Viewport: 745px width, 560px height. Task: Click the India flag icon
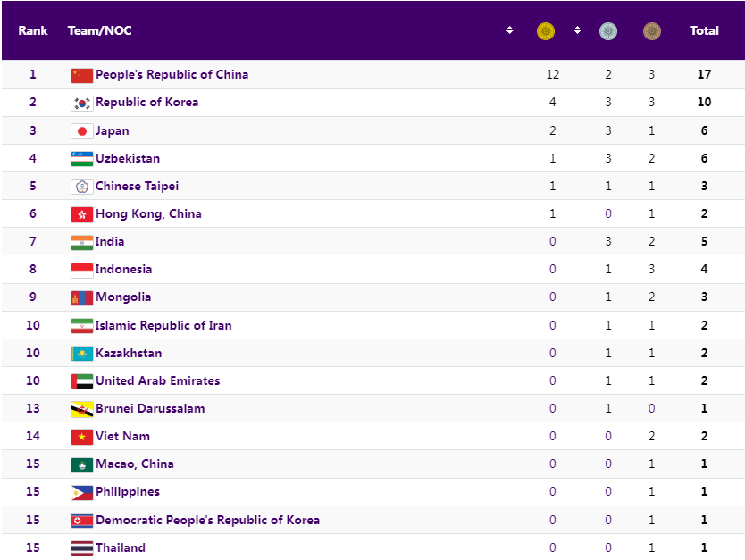81,242
